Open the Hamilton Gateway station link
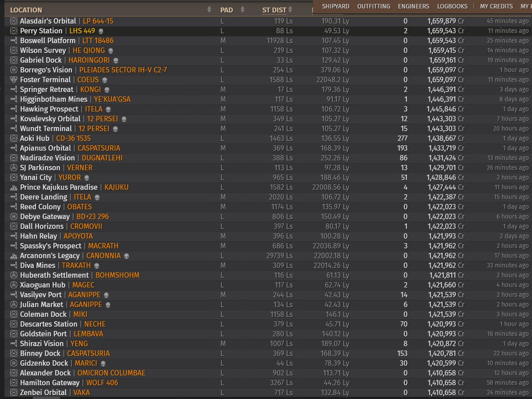Screen dimensions: 532x399 49,383
